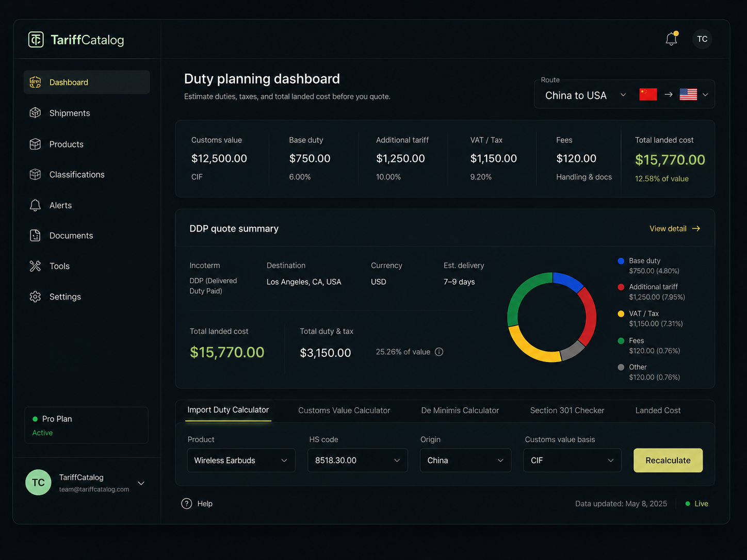Click the Classifications cube icon
The height and width of the screenshot is (560, 747).
click(x=35, y=174)
